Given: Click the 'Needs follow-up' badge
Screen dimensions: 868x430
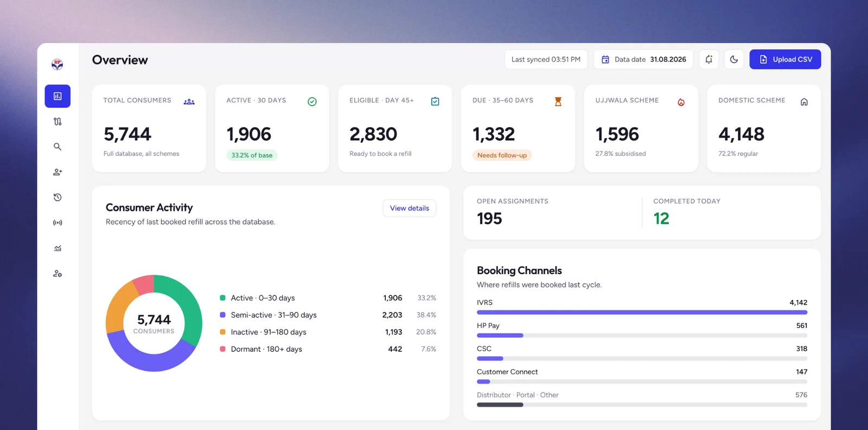Looking at the screenshot, I should tap(502, 155).
